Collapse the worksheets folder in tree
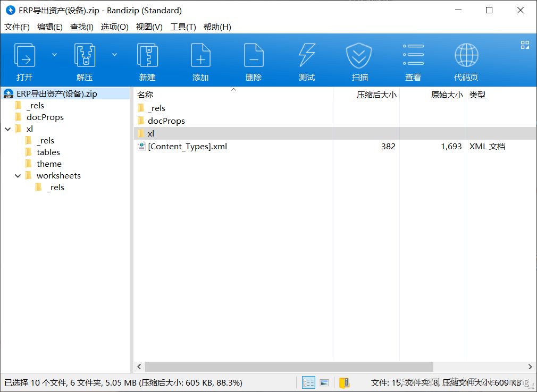Image resolution: width=537 pixels, height=392 pixels. pyautogui.click(x=18, y=176)
